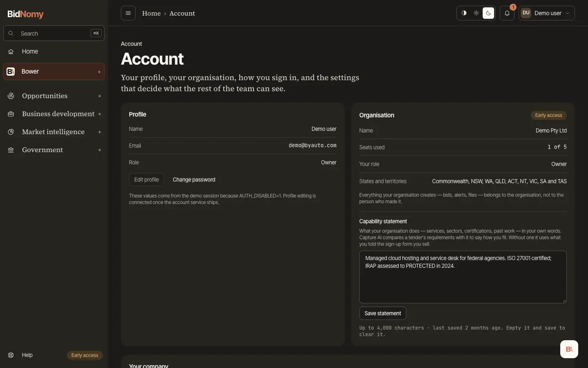
Task: Click the Demo Pty Ltd name
Action: point(551,130)
